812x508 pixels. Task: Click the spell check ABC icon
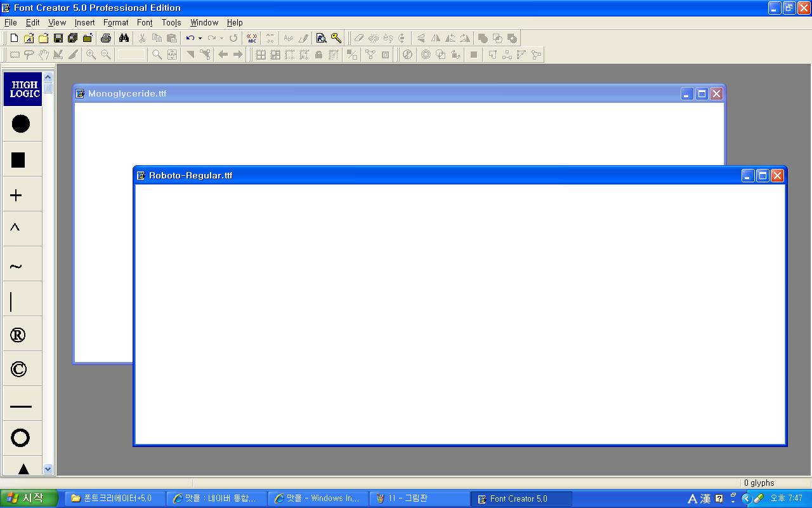tap(252, 38)
